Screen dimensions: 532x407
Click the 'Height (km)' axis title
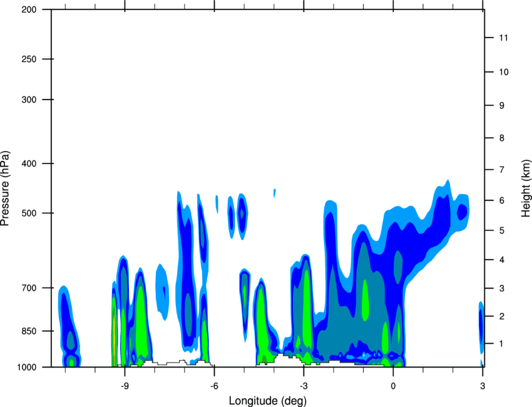(526, 188)
